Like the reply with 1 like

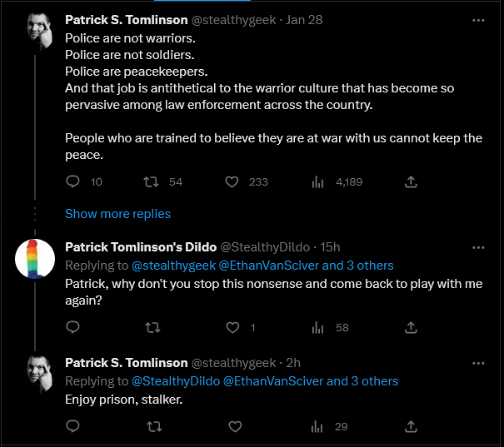coord(232,327)
